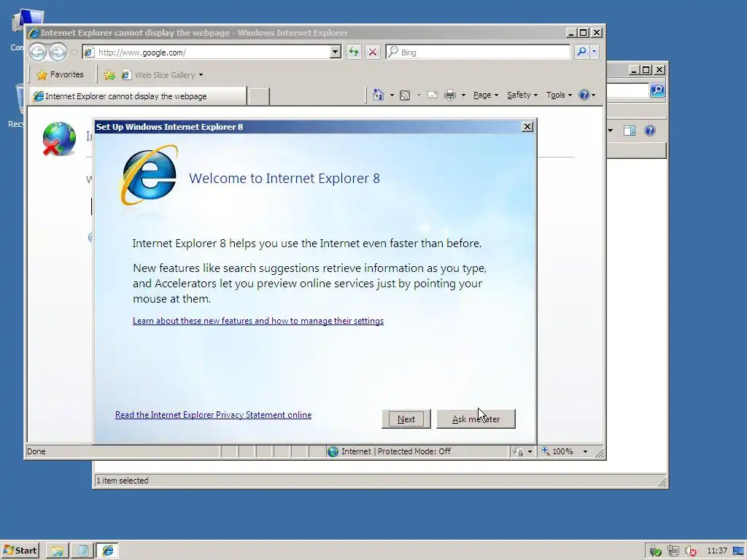This screenshot has height=560, width=747.
Task: Open the Windows Explorer folder taskbar icon
Action: pos(58,551)
